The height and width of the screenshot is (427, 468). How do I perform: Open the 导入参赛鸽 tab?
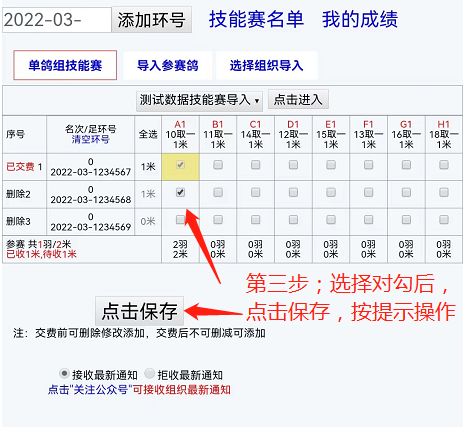coord(168,65)
